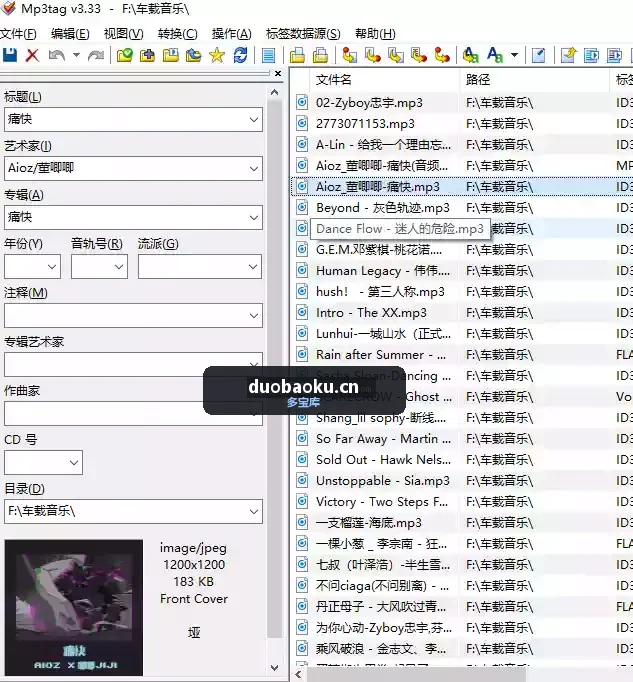Click the Export icon with yellow arrow
Viewport: 633px width, 682px height.
point(568,55)
